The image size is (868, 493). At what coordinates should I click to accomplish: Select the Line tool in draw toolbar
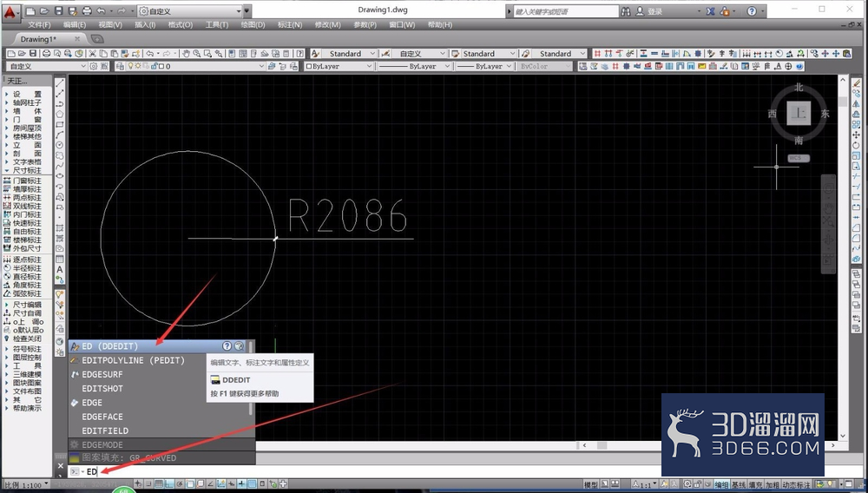pos(60,83)
